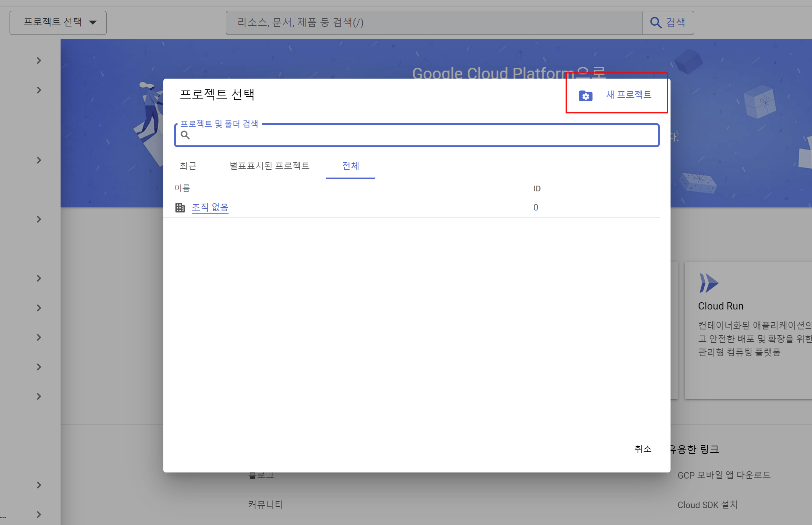Open the 프로젝트 선택 dropdown in header
Viewport: 812px width, 525px height.
(58, 23)
